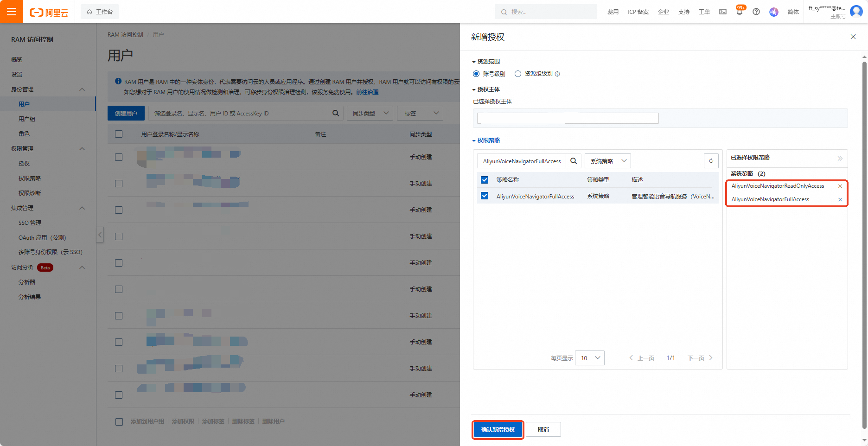
Task: Click the 取消 button
Action: pyautogui.click(x=543, y=430)
